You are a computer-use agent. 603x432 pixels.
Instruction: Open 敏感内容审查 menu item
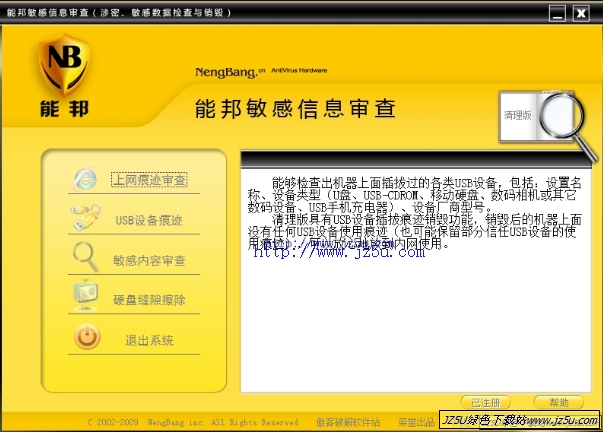pos(149,260)
